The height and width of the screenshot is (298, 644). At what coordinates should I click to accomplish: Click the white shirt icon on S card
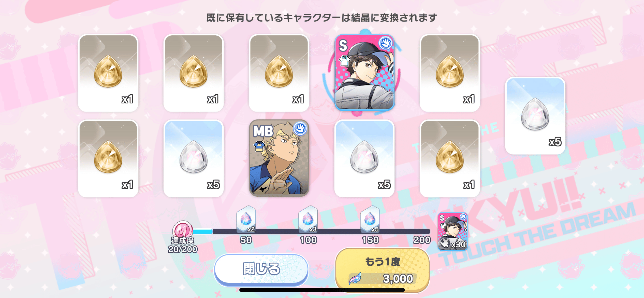345,61
